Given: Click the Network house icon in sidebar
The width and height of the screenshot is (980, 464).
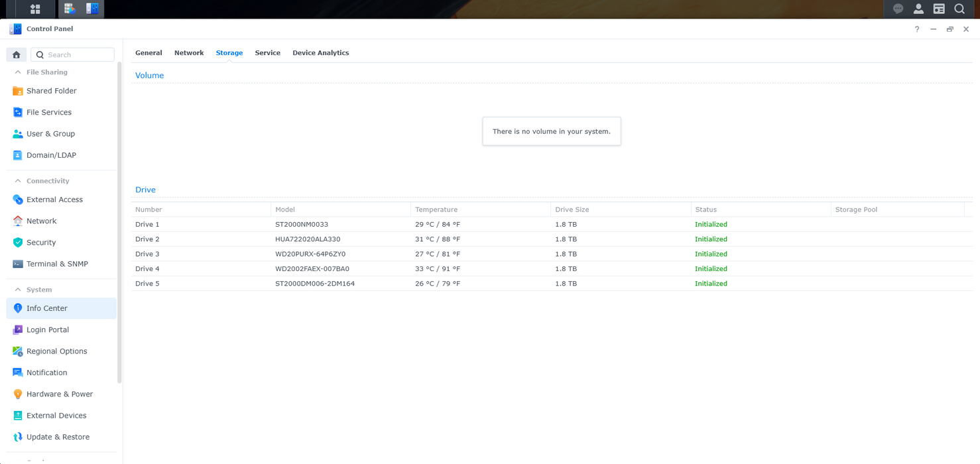Looking at the screenshot, I should click(18, 221).
